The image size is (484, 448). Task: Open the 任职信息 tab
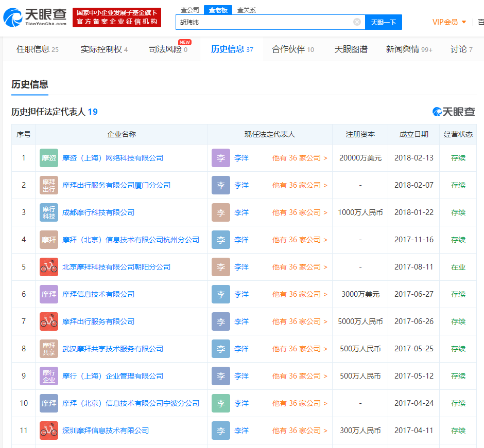point(38,49)
